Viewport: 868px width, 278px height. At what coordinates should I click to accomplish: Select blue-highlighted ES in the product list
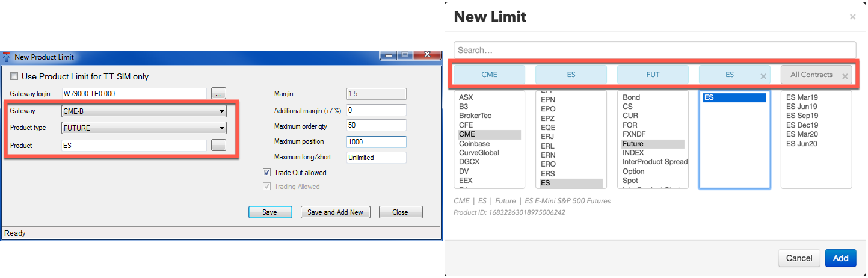[734, 97]
